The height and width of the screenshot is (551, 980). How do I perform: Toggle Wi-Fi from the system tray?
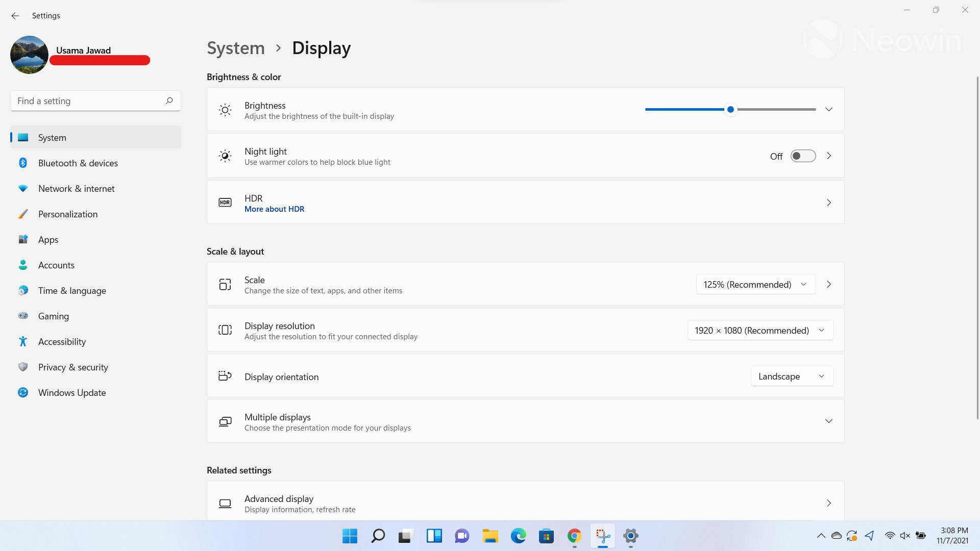[x=890, y=536]
